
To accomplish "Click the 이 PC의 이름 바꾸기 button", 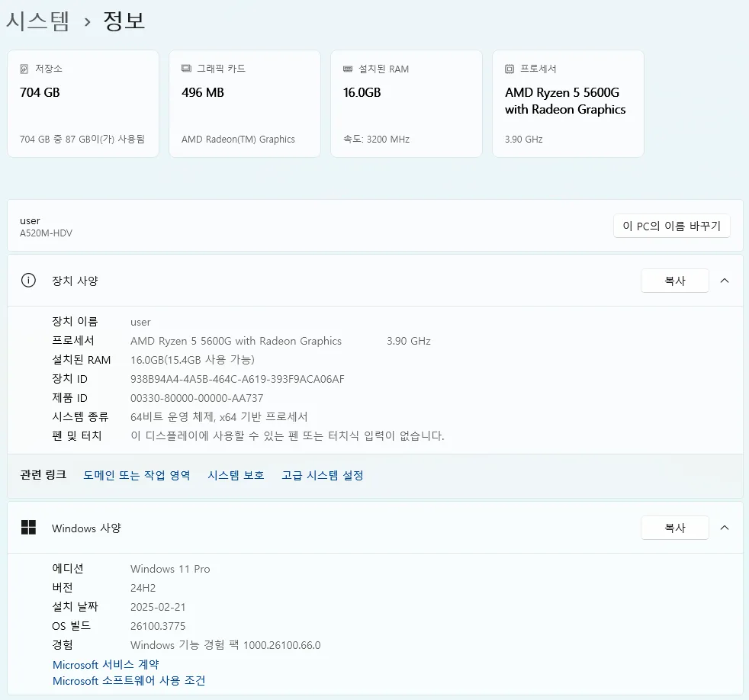I will [x=672, y=226].
